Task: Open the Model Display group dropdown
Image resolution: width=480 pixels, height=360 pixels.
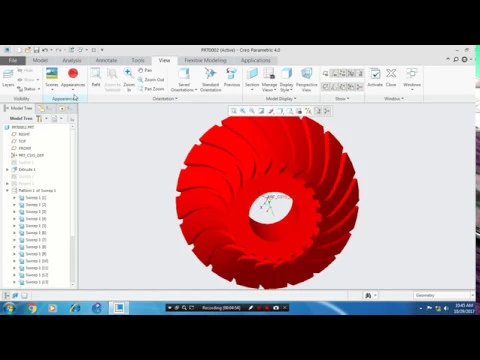Action: 281,99
